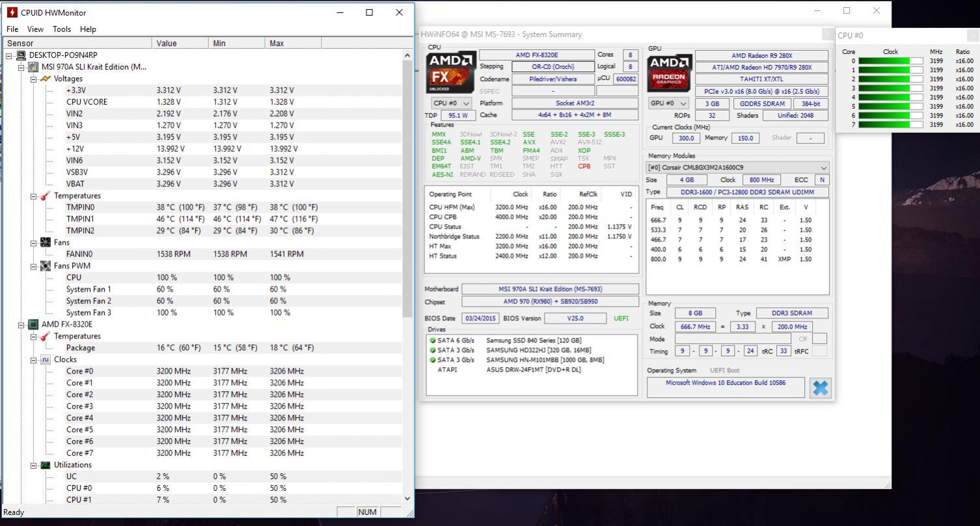
Task: Click the AMD Radeon Graphics logo in HWiNFO
Action: coord(669,72)
